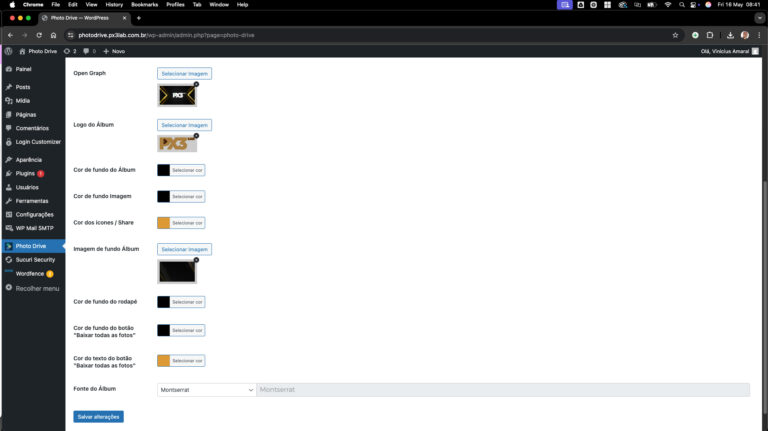768x431 pixels.
Task: Open Posts pin icon in sidebar
Action: 9,87
